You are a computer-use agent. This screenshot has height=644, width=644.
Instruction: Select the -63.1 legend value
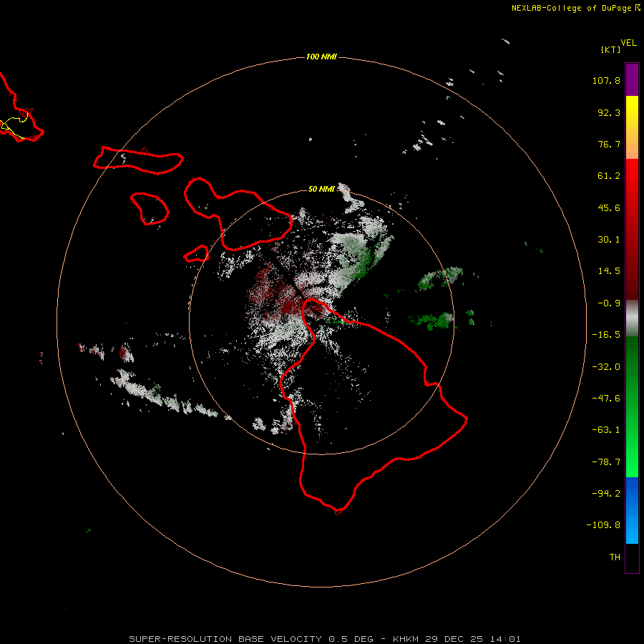tap(606, 430)
